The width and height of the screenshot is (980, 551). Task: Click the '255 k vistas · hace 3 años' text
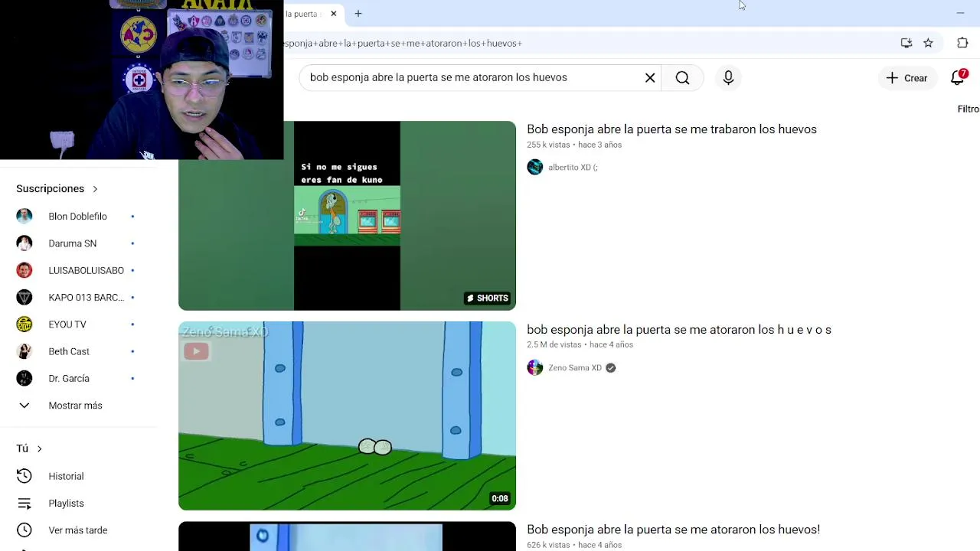pos(574,145)
